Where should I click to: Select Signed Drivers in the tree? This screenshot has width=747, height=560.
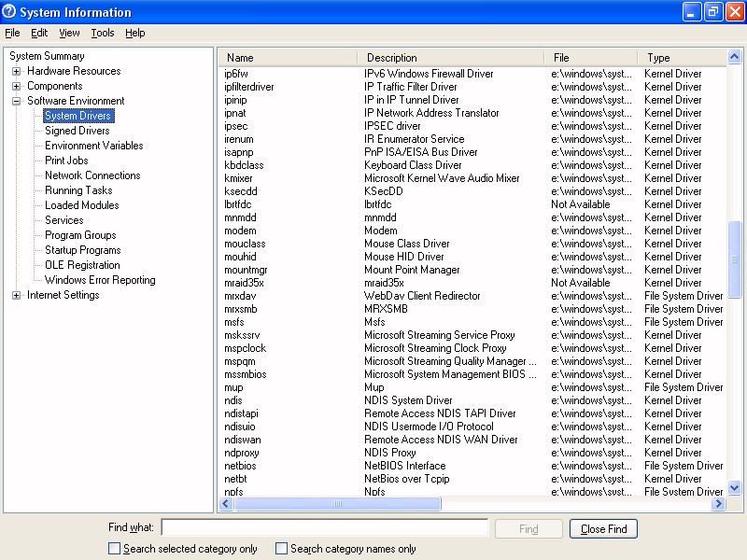77,131
